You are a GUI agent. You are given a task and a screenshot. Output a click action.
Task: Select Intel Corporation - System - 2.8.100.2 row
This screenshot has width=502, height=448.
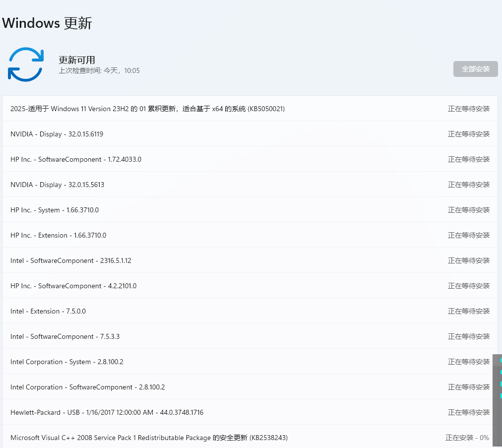tap(250, 362)
